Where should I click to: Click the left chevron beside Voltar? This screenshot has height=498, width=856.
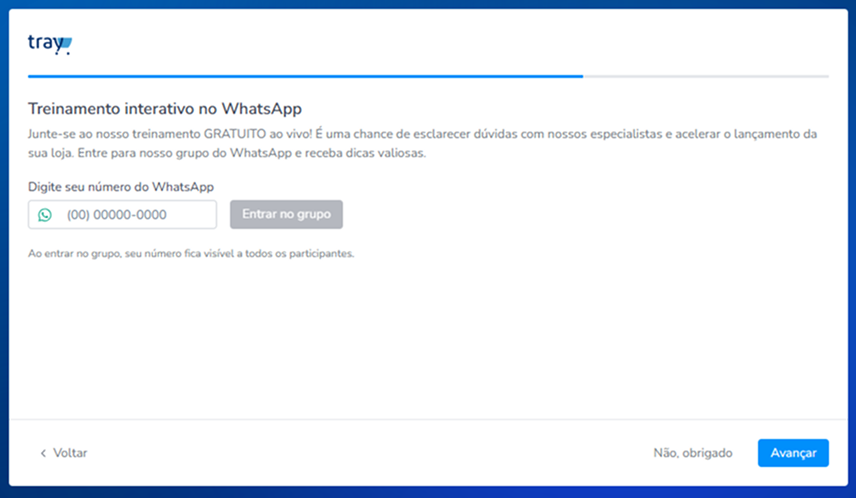pyautogui.click(x=43, y=453)
